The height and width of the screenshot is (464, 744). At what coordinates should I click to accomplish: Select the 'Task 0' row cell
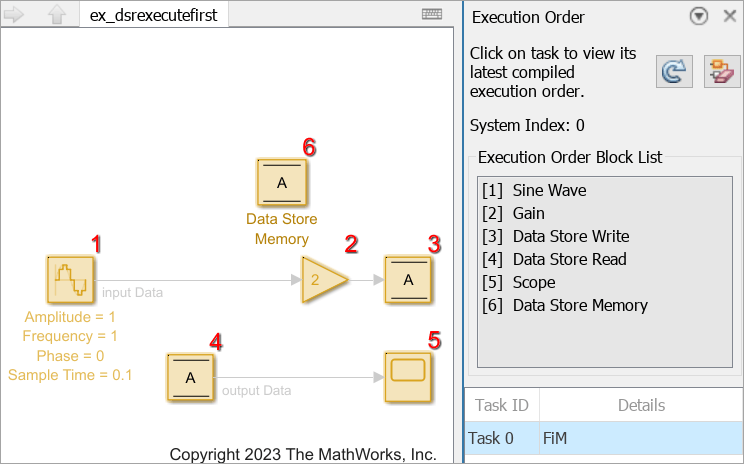tap(502, 438)
